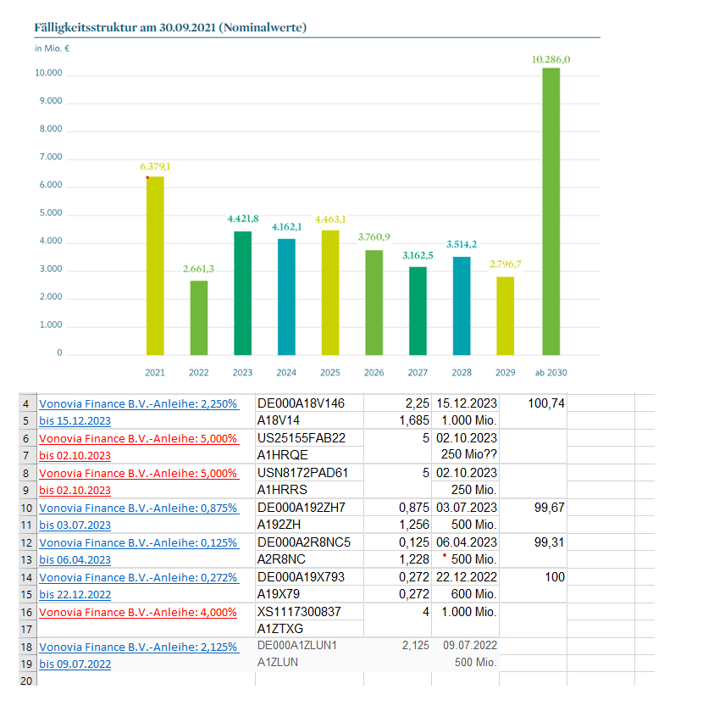714x728 pixels.
Task: Click the 2026 bar labeled 3.760,9
Action: click(x=374, y=303)
